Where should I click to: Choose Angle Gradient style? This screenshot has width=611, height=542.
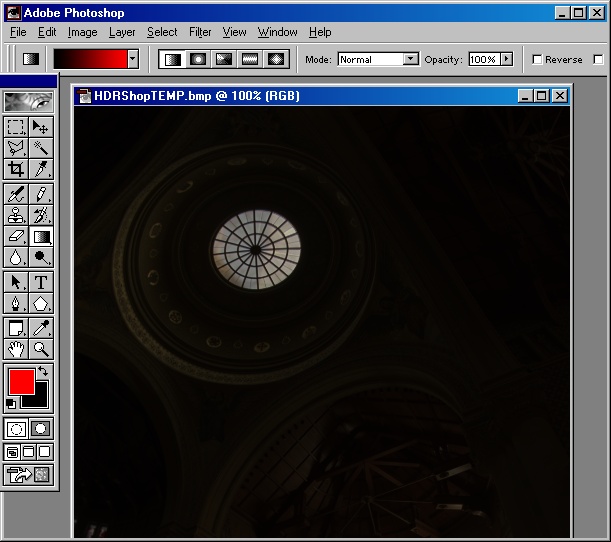coord(224,59)
